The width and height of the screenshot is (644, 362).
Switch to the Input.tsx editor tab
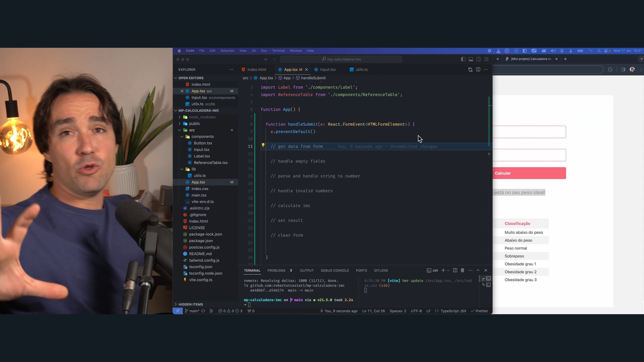click(x=327, y=70)
